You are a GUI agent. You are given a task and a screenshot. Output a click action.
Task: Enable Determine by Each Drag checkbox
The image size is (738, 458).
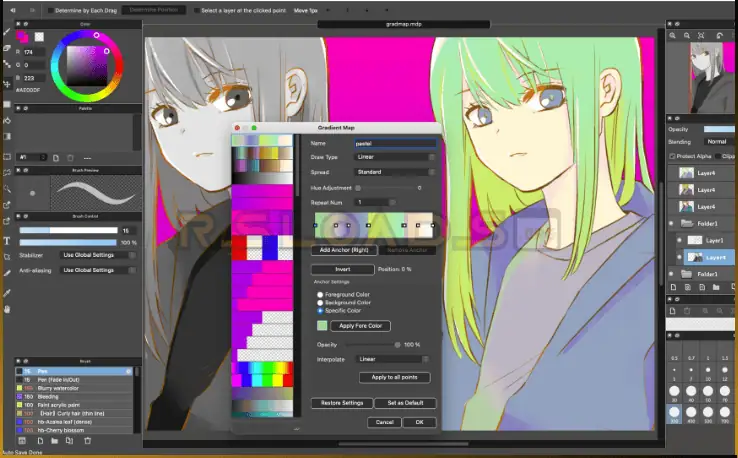[x=51, y=10]
